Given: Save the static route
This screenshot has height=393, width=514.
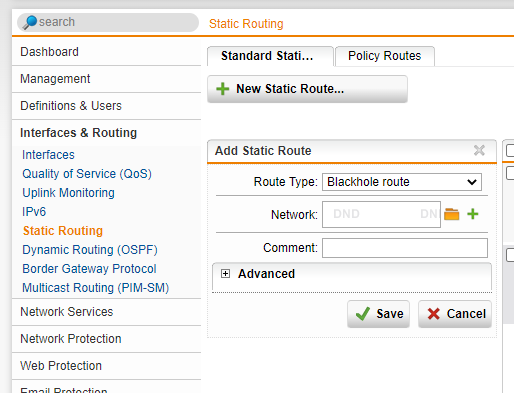Looking at the screenshot, I should (x=378, y=314).
